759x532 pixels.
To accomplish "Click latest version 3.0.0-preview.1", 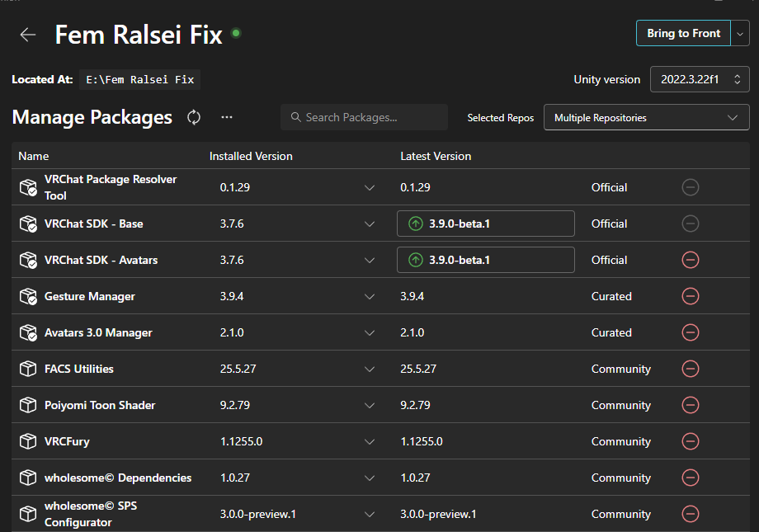I will pos(438,514).
